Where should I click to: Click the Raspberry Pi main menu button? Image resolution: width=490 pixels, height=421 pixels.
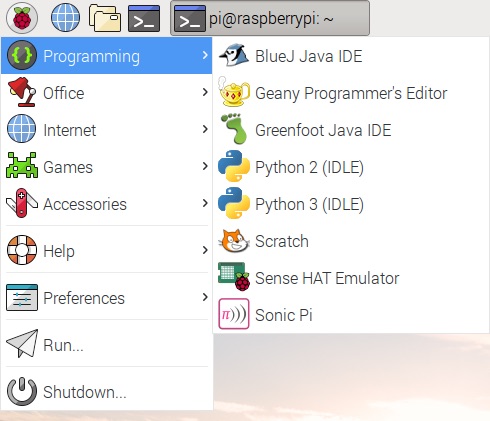click(x=22, y=18)
